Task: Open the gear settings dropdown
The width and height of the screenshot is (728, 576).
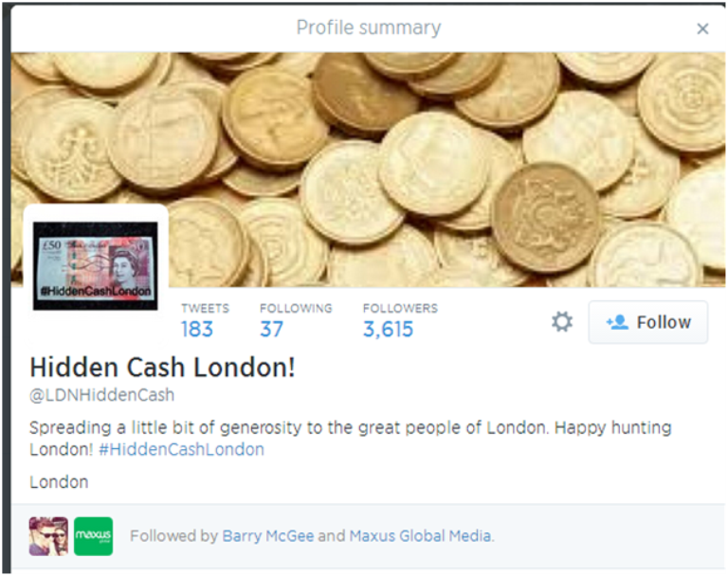Action: click(562, 322)
